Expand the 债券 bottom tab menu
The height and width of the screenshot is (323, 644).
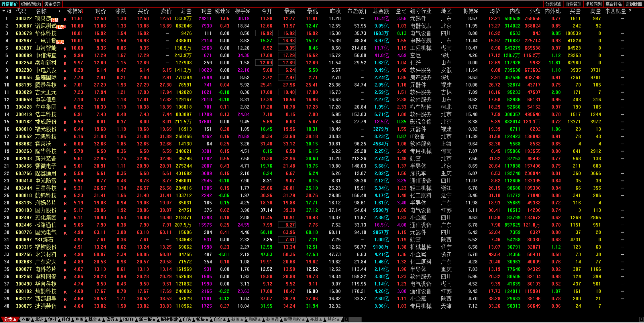click(112, 319)
